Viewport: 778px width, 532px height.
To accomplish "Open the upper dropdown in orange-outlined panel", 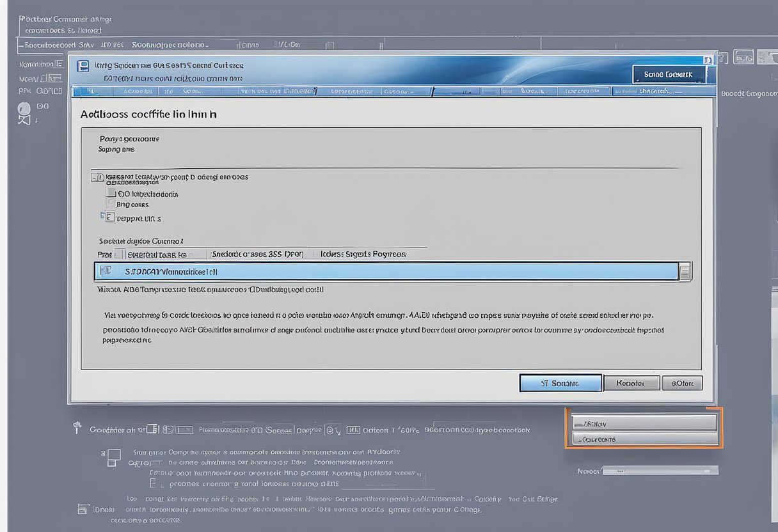I will click(643, 423).
